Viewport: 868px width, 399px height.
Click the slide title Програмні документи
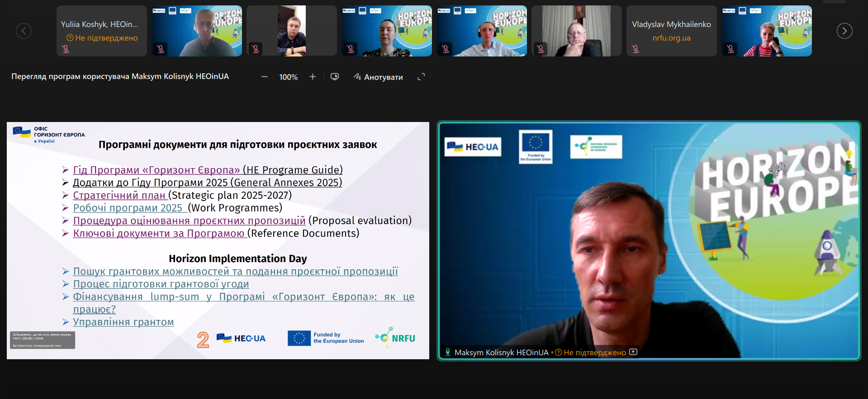point(238,145)
